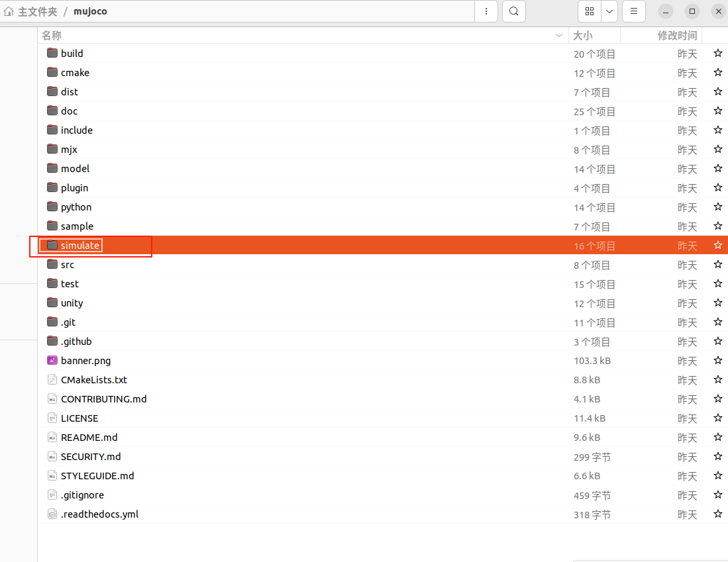Click the 8.8 kB size of CMakeLists.txt
This screenshot has height=562, width=728.
click(587, 380)
